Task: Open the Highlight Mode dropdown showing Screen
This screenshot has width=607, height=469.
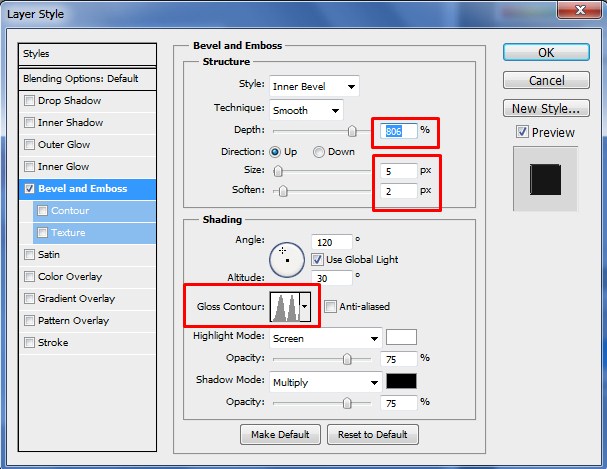Action: pos(326,338)
